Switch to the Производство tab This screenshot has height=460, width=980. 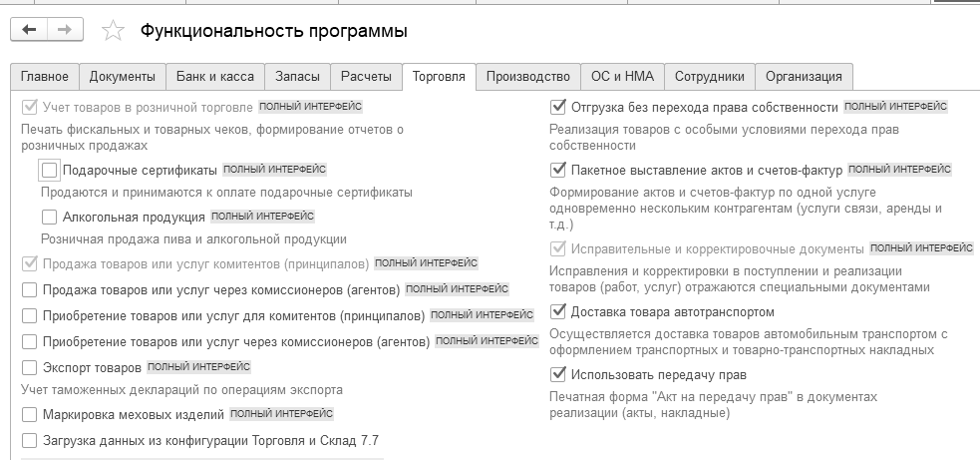coord(529,77)
